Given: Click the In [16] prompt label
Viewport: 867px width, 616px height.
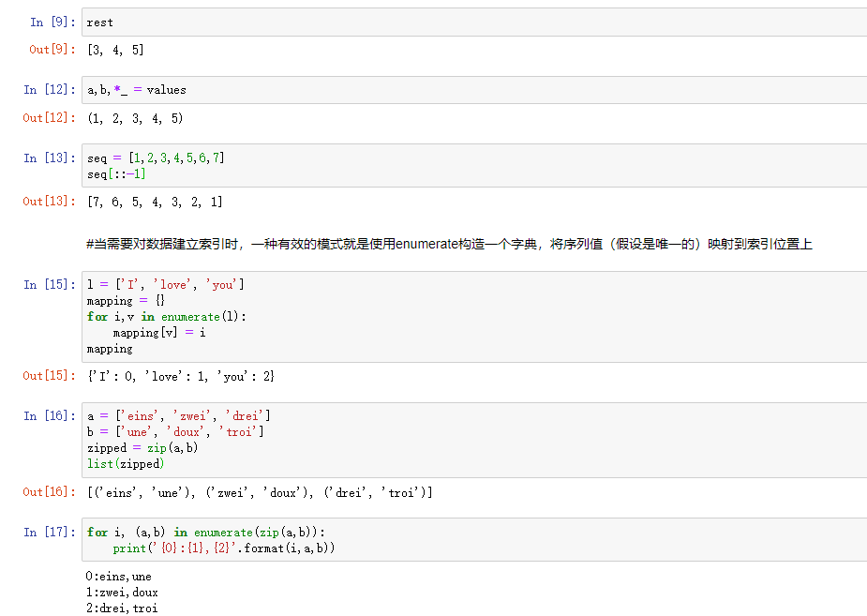Looking at the screenshot, I should coord(49,415).
